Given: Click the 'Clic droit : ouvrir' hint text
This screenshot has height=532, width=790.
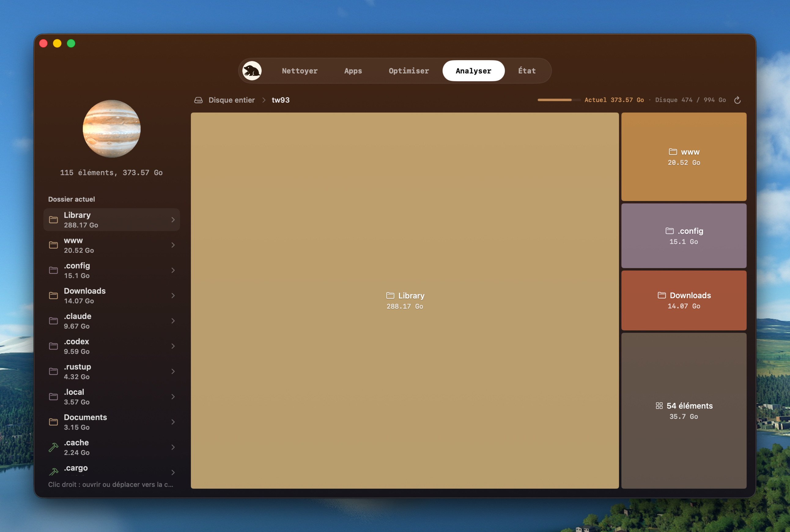Looking at the screenshot, I should pyautogui.click(x=111, y=485).
